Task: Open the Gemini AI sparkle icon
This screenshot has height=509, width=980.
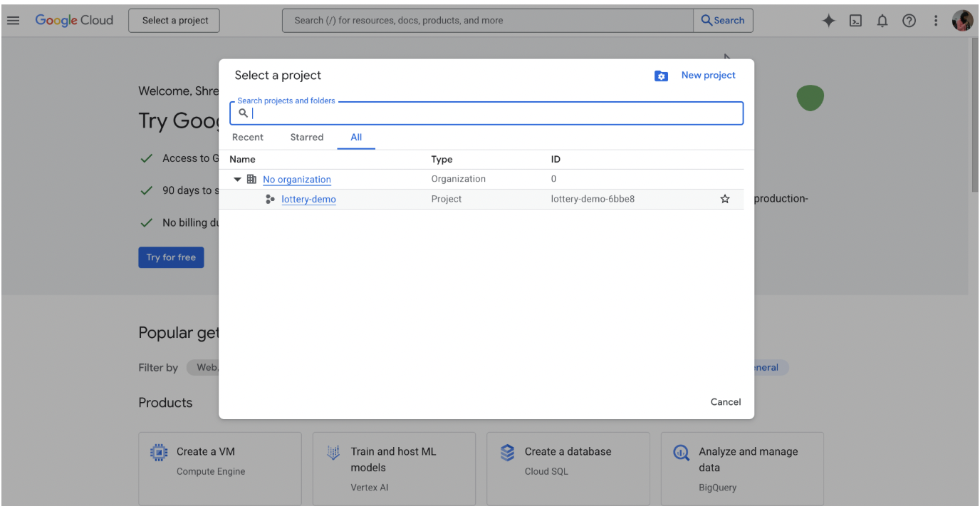Action: click(x=828, y=21)
